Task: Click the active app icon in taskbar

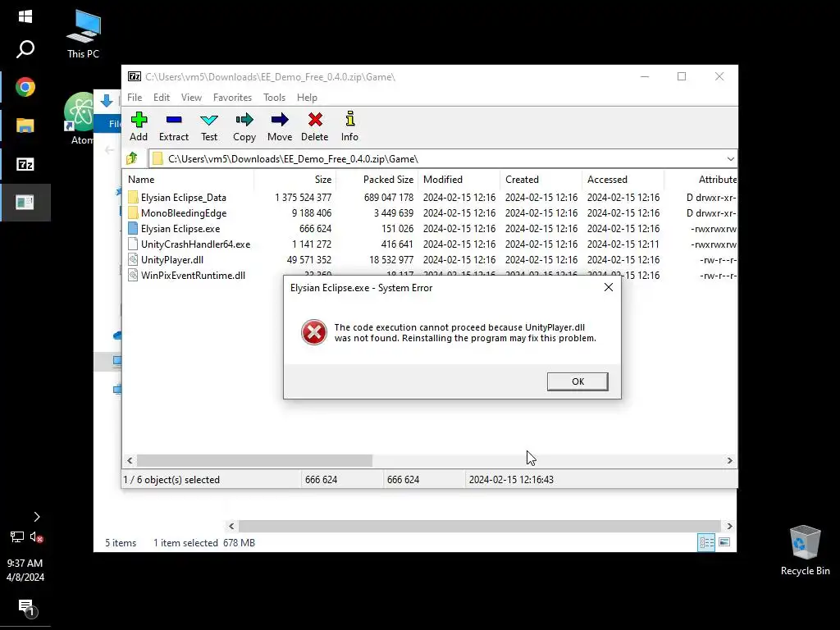Action: [x=25, y=202]
